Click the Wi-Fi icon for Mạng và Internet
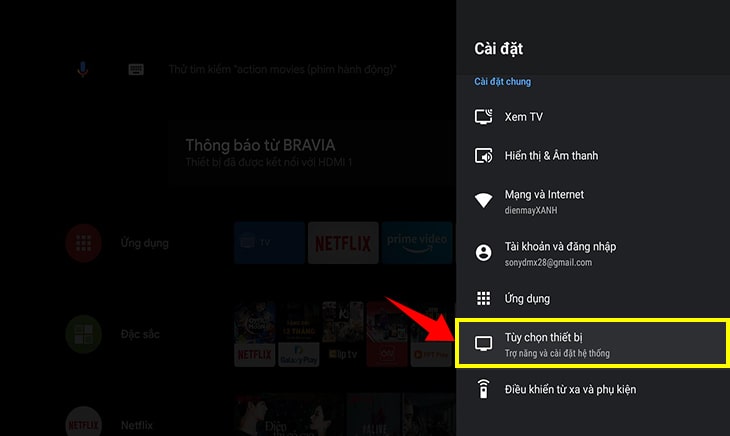The image size is (730, 436). (x=484, y=200)
